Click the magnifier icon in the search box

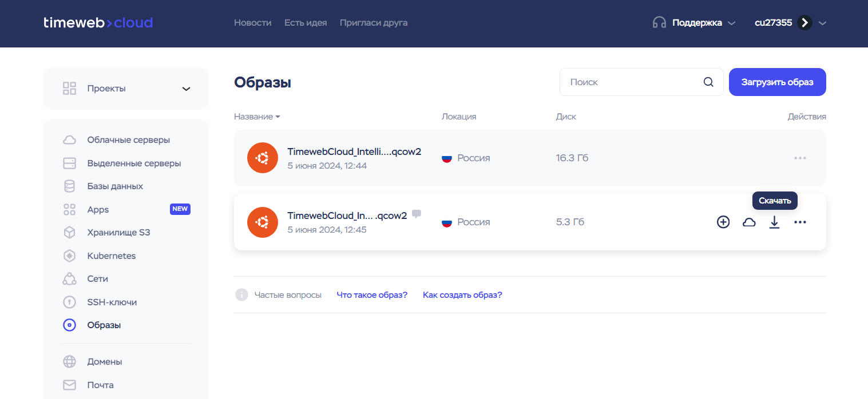tap(708, 82)
